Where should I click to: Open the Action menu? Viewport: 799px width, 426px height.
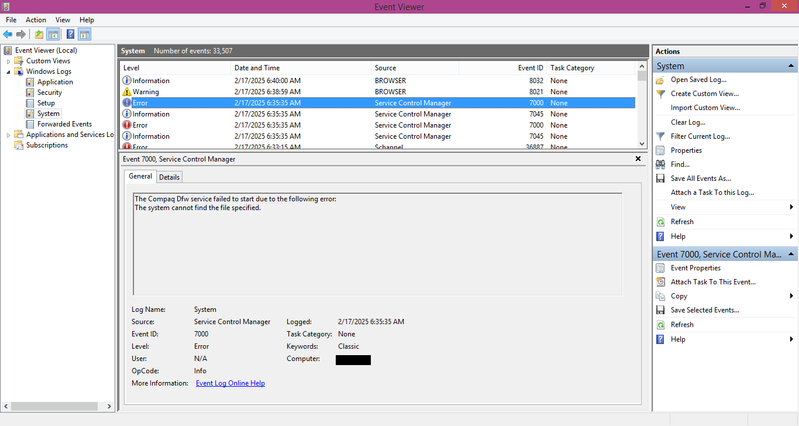click(36, 20)
